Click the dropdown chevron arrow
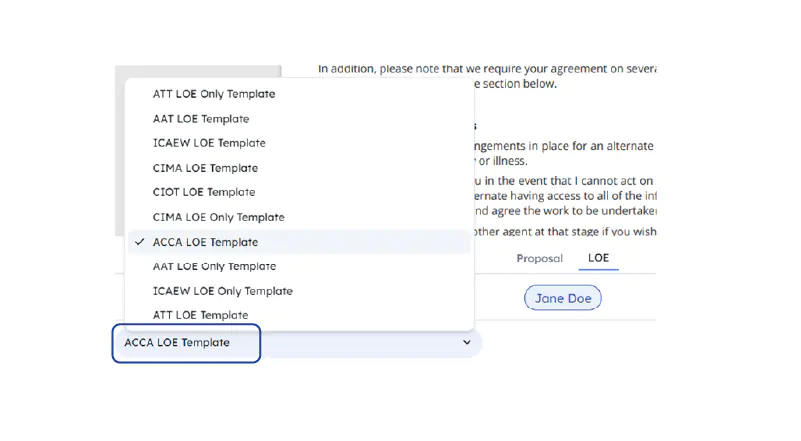801x441 pixels. 466,342
